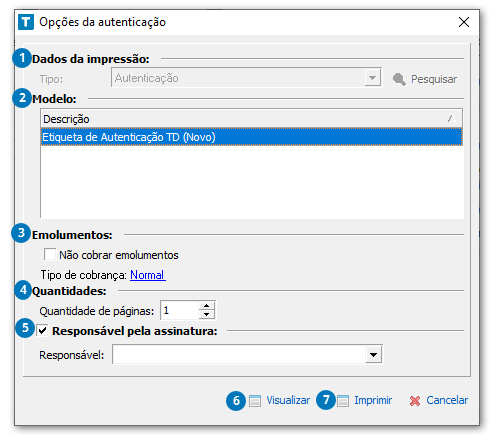The image size is (493, 439).
Task: Enable Não cobrar emolumentos checkbox
Action: [50, 254]
